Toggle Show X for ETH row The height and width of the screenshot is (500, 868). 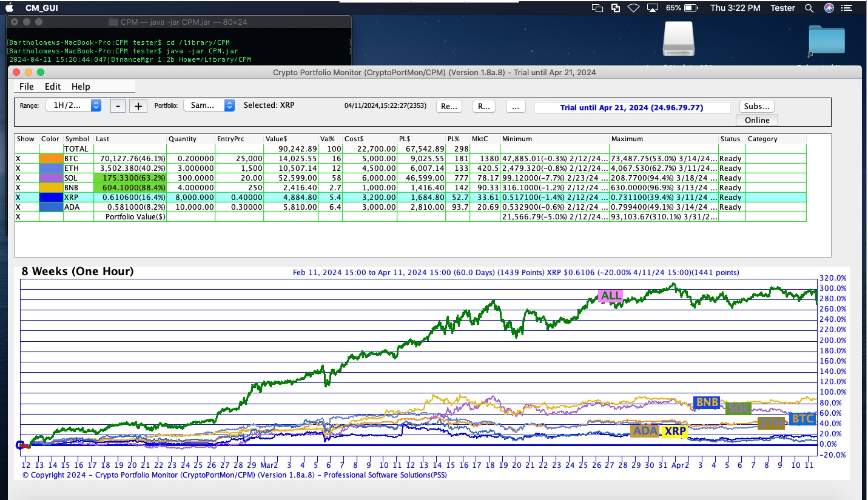click(27, 168)
